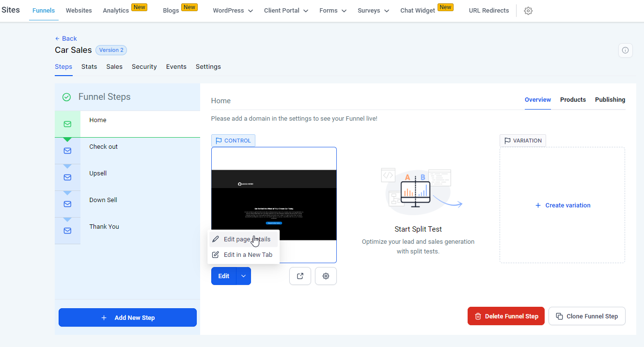Click the Thank You step envelope icon

pyautogui.click(x=67, y=231)
